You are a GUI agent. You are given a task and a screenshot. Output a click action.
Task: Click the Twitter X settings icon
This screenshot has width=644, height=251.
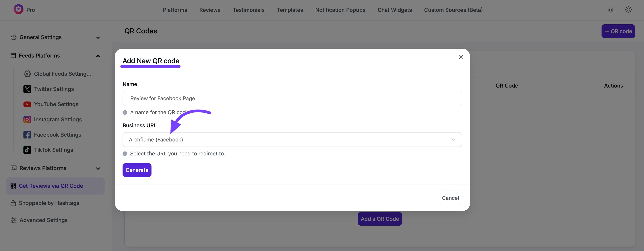(x=27, y=89)
